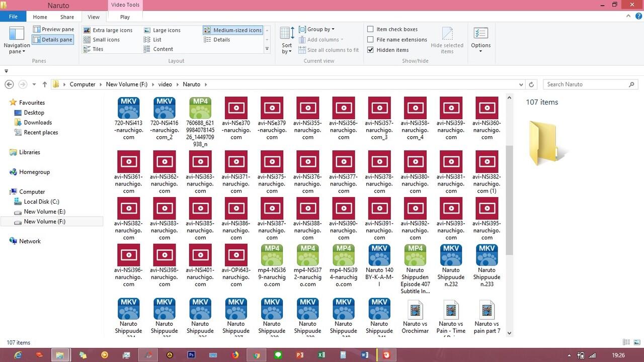
Task: Open Libraries in navigation pane
Action: pos(29,152)
